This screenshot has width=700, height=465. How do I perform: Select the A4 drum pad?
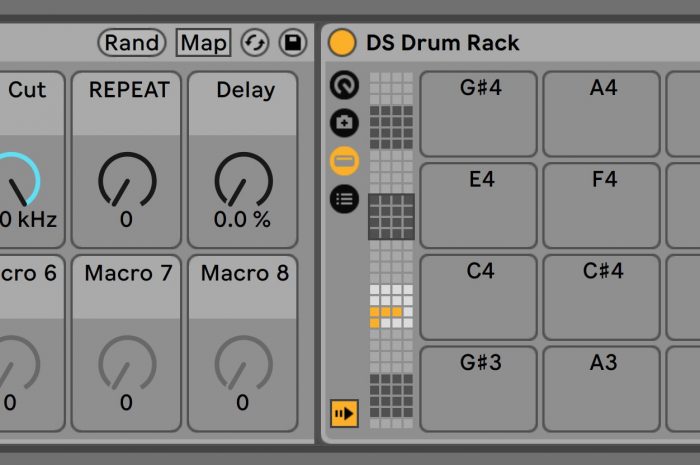click(x=602, y=114)
